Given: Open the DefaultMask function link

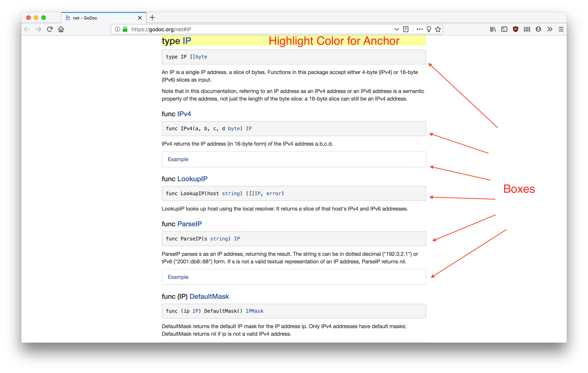Looking at the screenshot, I should click(x=209, y=296).
